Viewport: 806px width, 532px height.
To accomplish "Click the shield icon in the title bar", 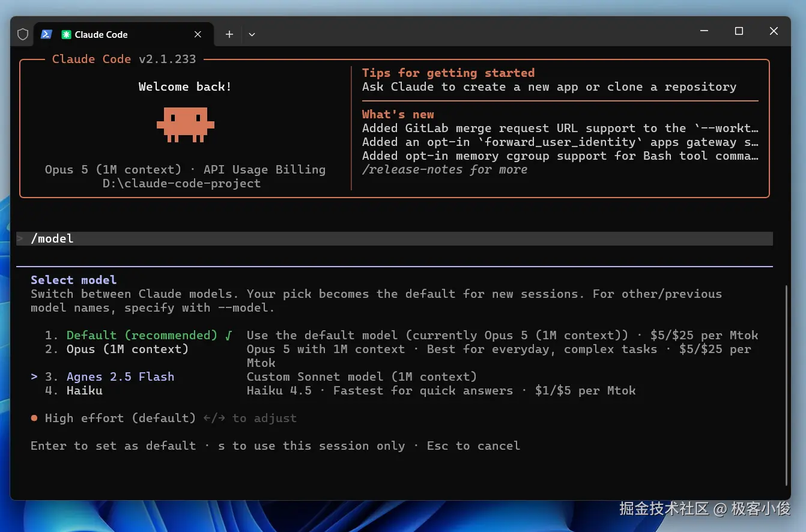I will pos(23,34).
